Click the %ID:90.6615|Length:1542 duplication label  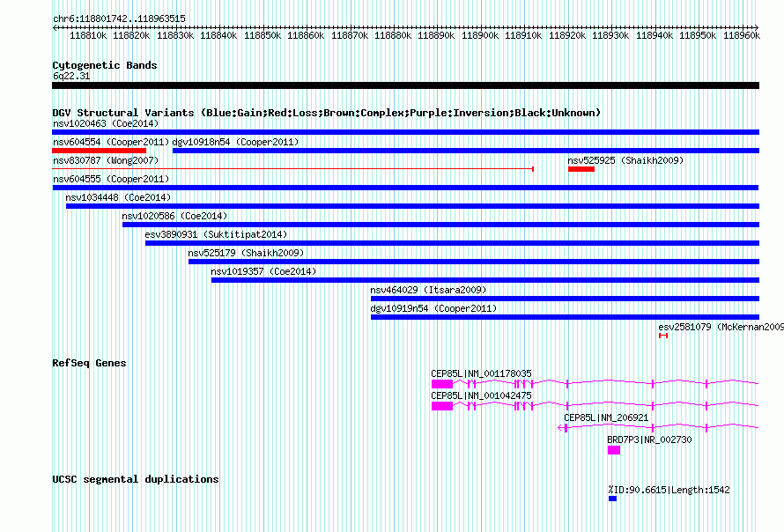click(669, 490)
